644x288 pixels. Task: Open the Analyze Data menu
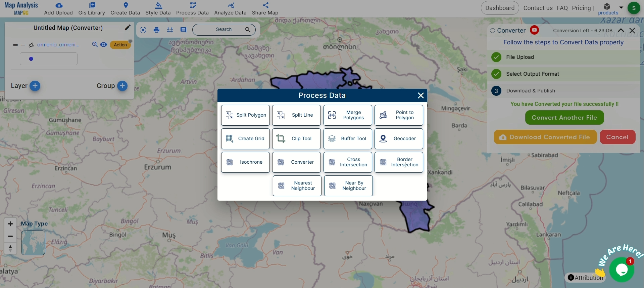[230, 9]
